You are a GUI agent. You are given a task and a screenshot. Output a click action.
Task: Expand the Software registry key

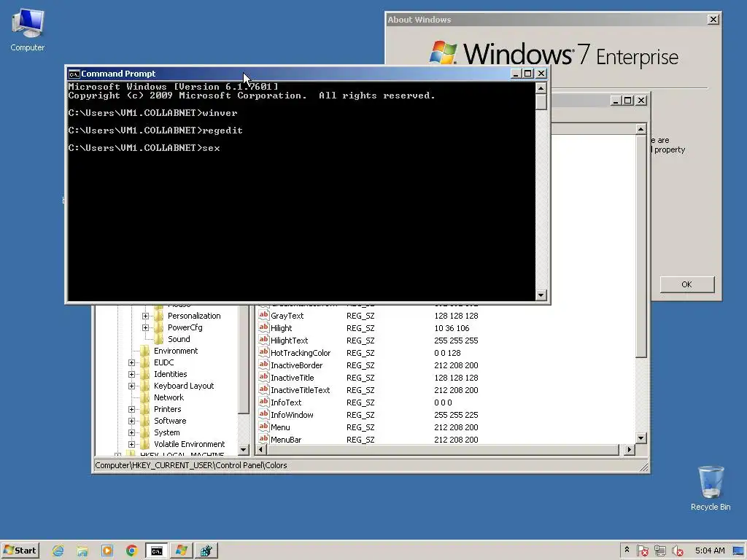(131, 421)
